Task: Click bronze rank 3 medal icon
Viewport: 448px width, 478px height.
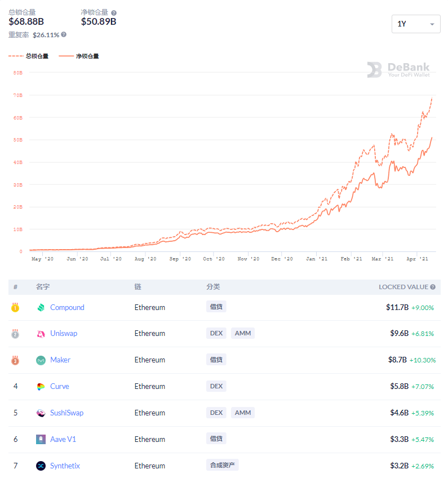Action: pos(15,360)
